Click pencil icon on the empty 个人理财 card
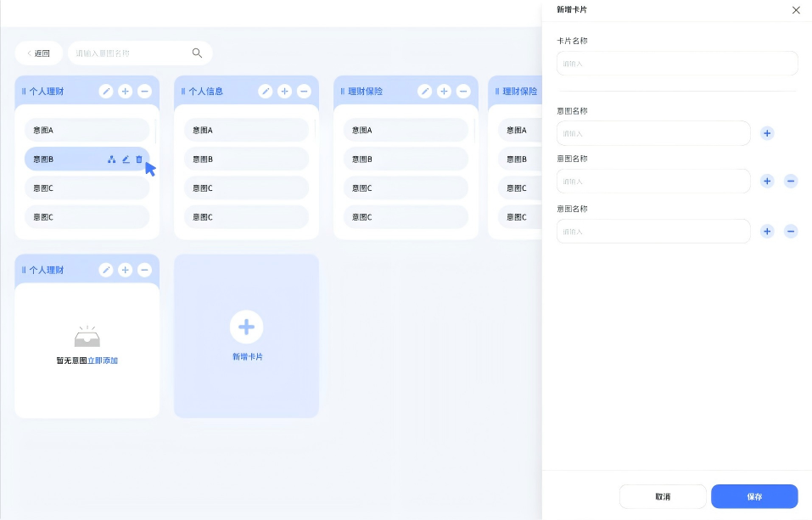 (x=106, y=270)
